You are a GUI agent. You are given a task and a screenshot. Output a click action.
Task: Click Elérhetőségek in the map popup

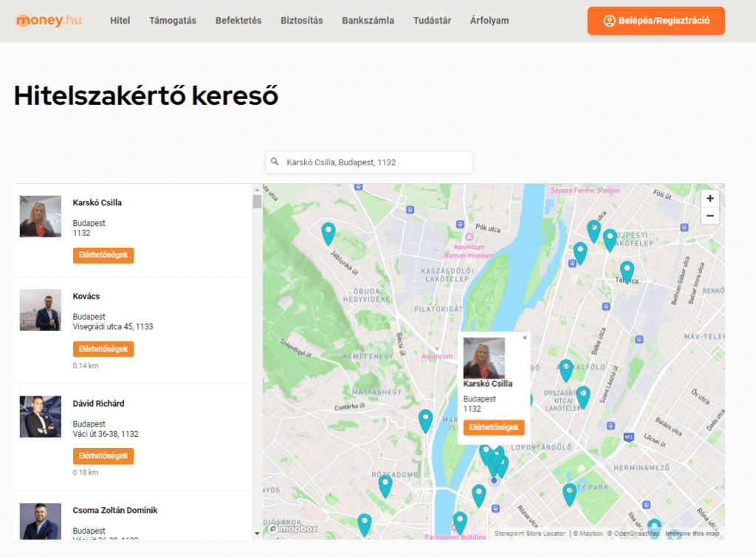point(494,427)
